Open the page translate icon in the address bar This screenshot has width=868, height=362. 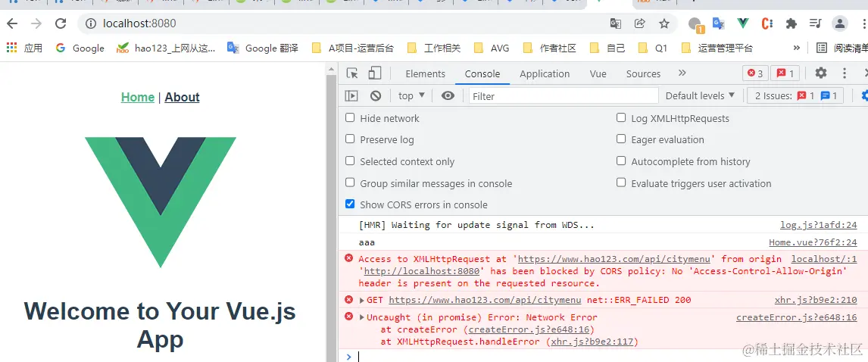pos(616,23)
